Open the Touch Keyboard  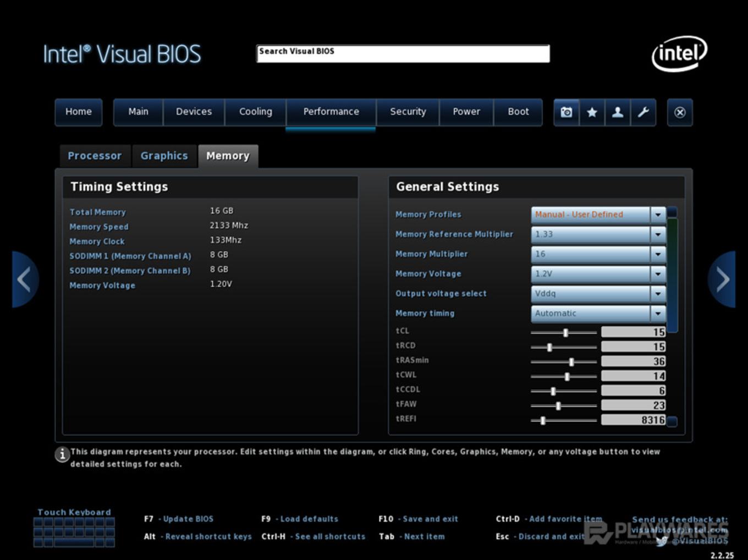pyautogui.click(x=74, y=528)
